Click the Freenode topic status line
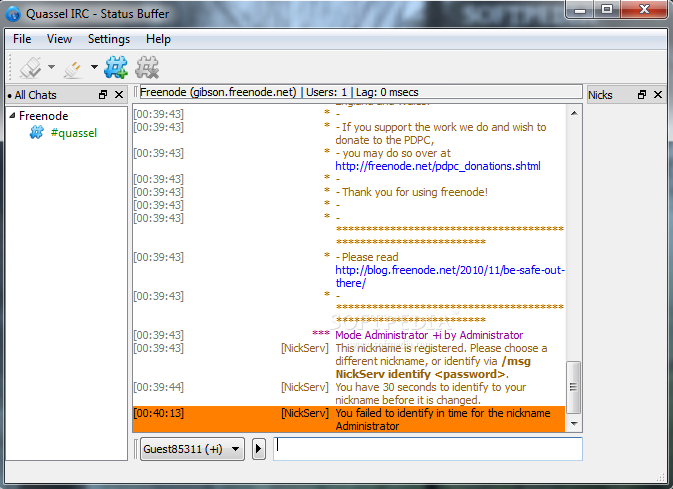This screenshot has height=489, width=673. point(361,92)
